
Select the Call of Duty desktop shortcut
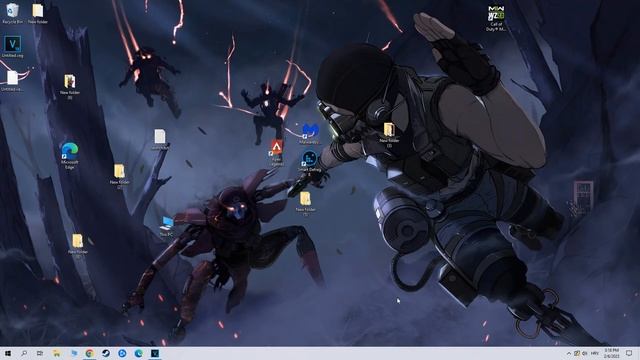[496, 18]
